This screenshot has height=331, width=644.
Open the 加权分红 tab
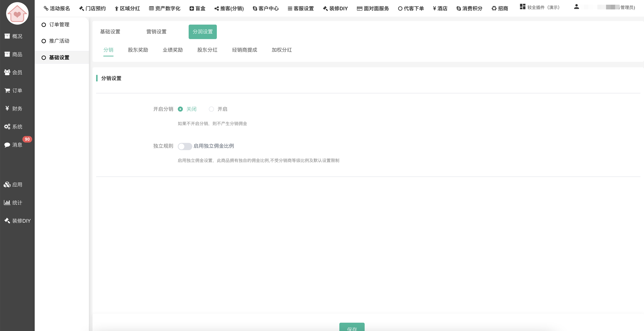[x=282, y=50]
